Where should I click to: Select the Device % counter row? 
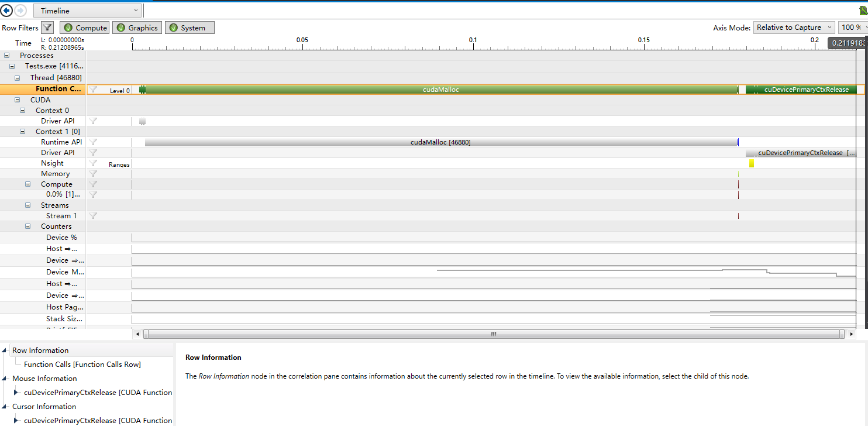[x=61, y=238]
